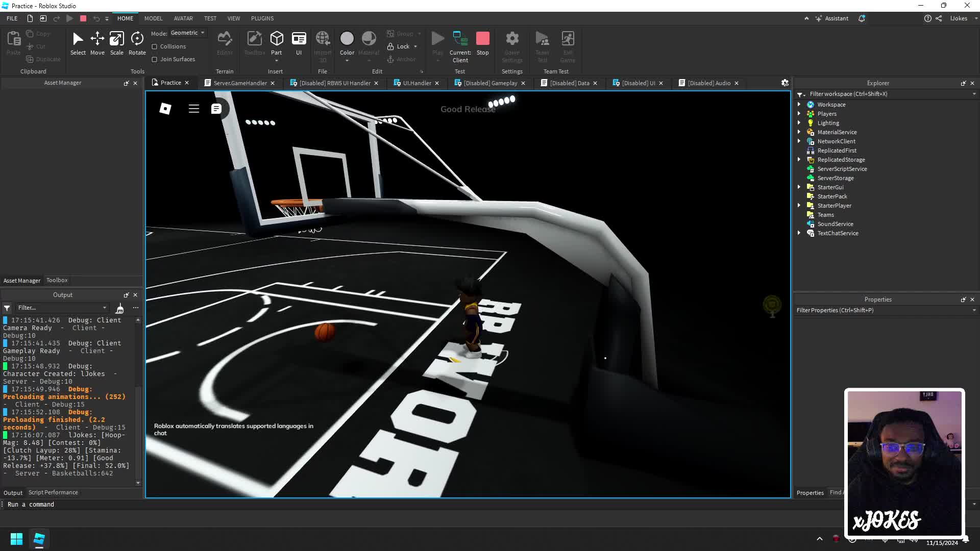The height and width of the screenshot is (551, 980).
Task: Open the UI insert tool
Action: (299, 43)
